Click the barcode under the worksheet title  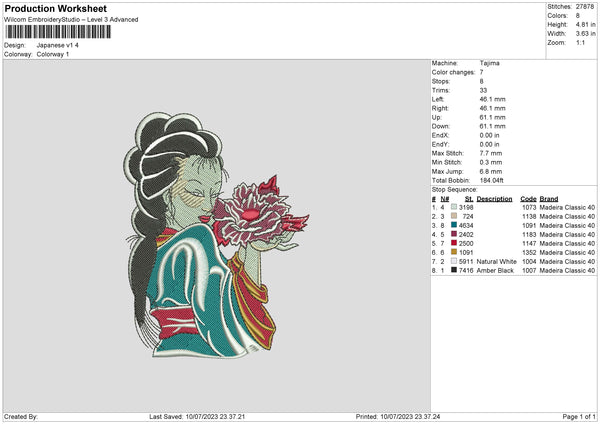click(x=58, y=32)
